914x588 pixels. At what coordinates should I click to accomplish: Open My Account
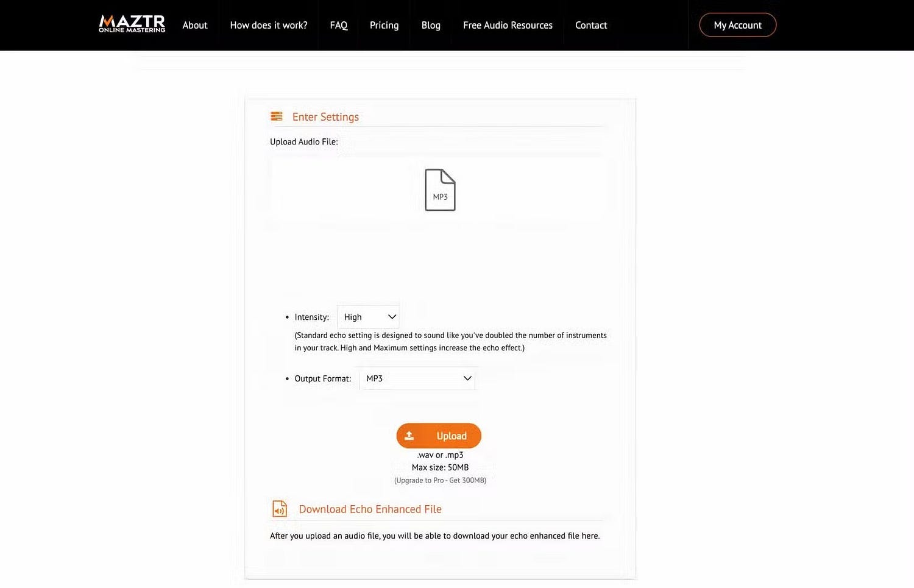(737, 25)
